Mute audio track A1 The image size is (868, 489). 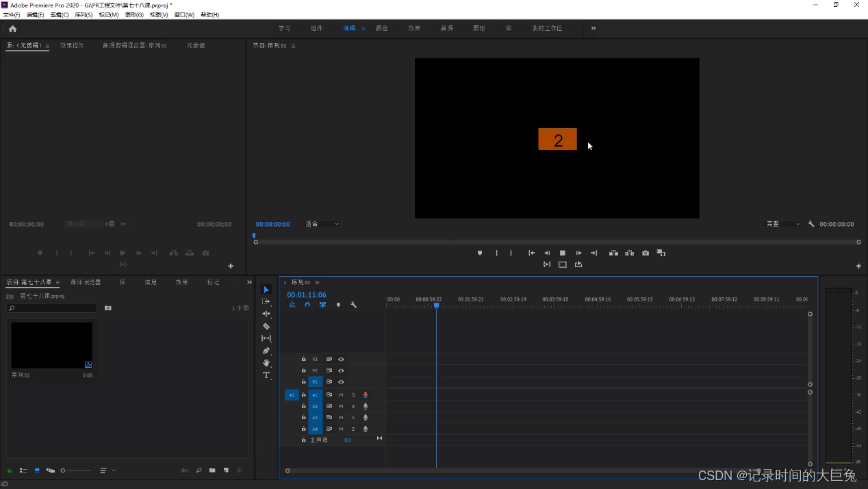point(341,395)
